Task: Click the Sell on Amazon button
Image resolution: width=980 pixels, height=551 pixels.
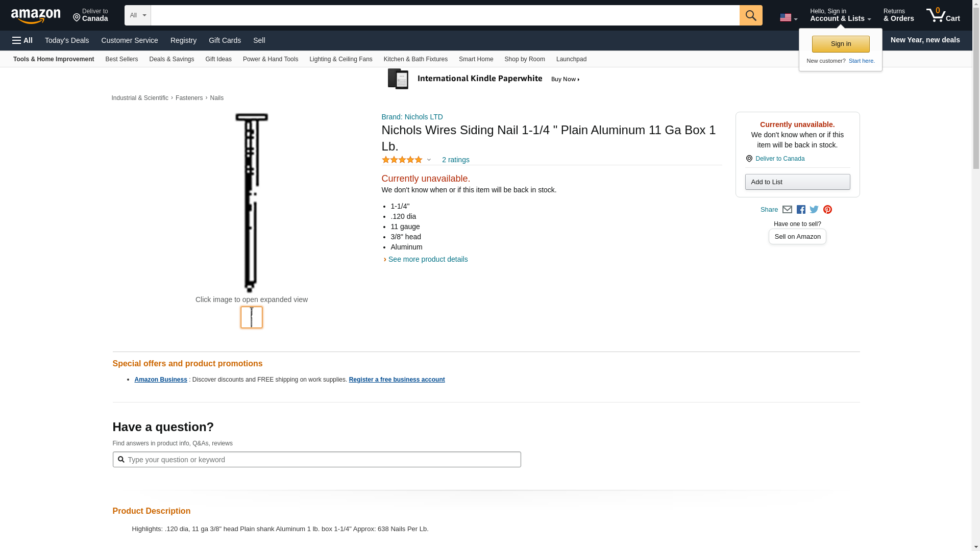Action: coord(797,237)
